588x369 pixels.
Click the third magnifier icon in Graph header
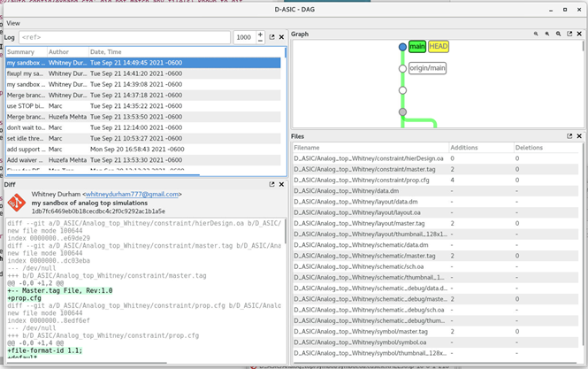tap(559, 35)
